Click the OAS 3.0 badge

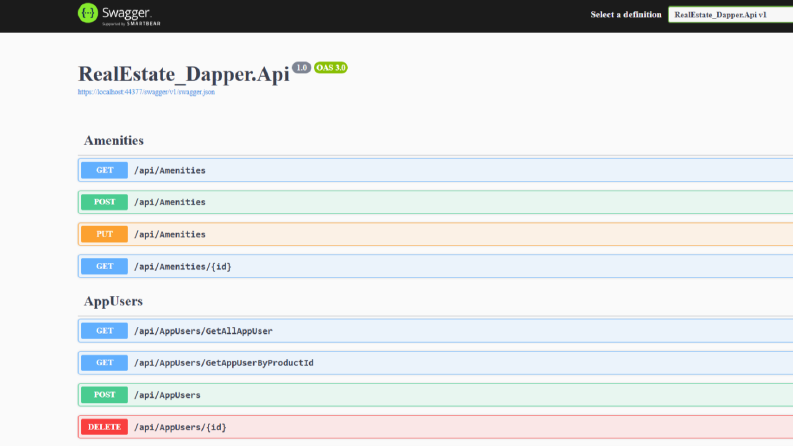click(x=331, y=68)
